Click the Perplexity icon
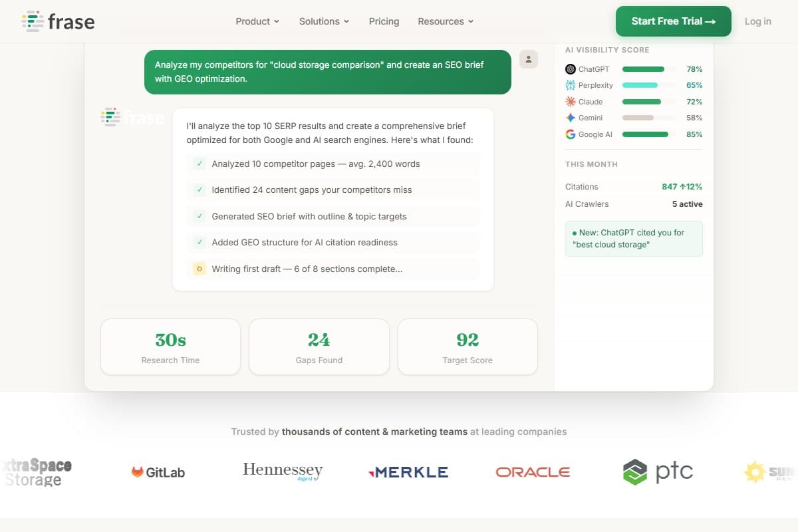The width and height of the screenshot is (798, 532). (571, 85)
